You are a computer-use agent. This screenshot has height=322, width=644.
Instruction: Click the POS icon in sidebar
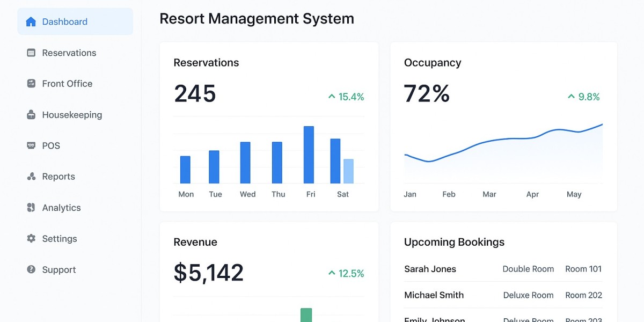31,145
